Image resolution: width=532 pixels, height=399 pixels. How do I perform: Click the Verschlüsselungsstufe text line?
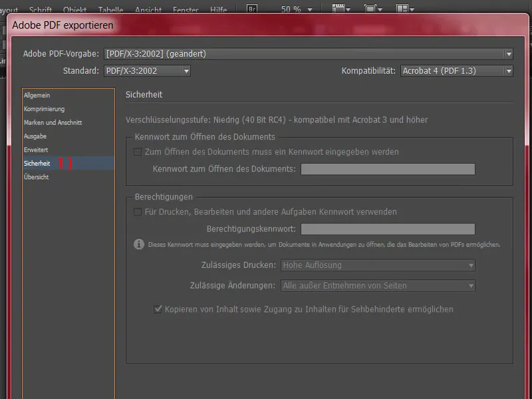[277, 120]
